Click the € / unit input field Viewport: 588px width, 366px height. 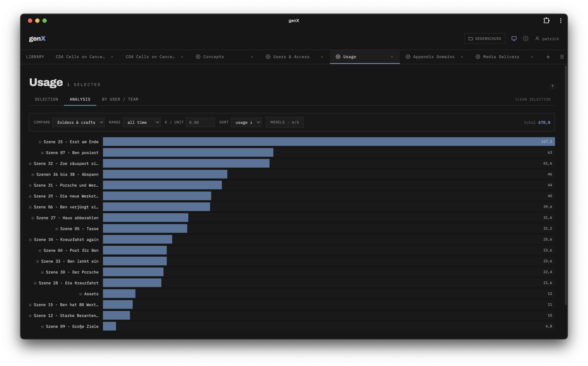(200, 122)
